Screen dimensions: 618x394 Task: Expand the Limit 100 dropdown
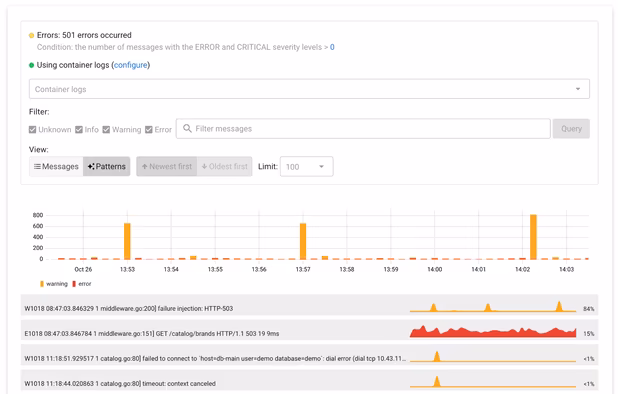[306, 167]
